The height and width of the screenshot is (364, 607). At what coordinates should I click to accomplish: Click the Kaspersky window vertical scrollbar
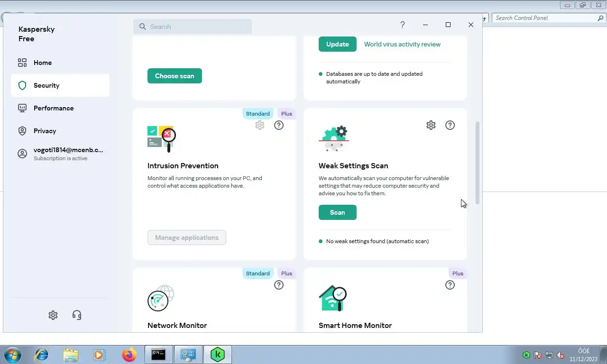tap(478, 163)
